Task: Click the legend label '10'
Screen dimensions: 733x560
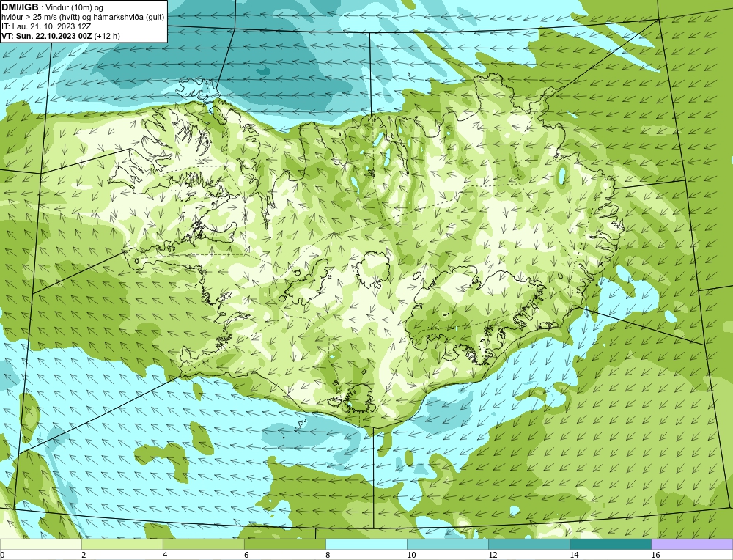Action: 411,555
